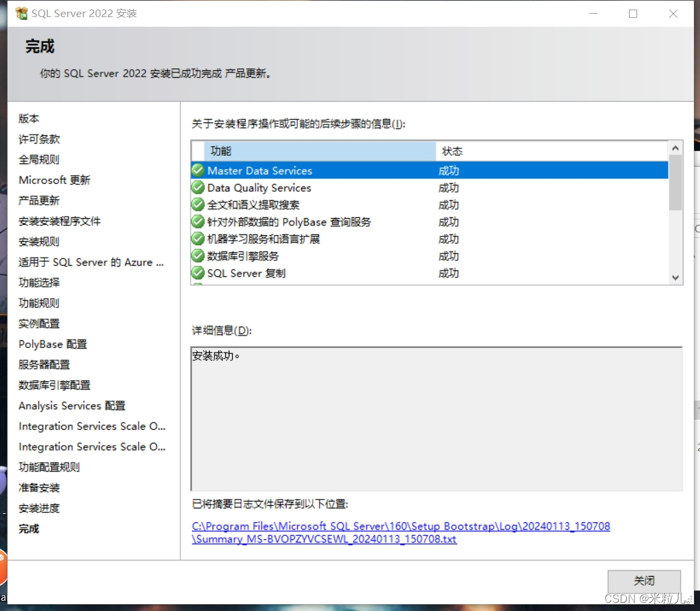Screen dimensions: 700x611
Task: Click the 功能规则 step
Action: point(39,303)
